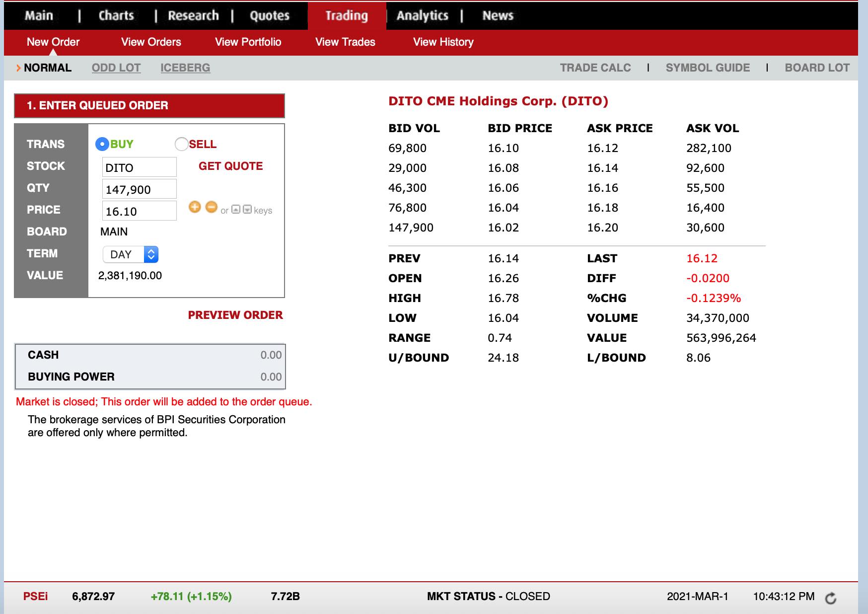868x614 pixels.
Task: Click bid price 16.08
Action: pyautogui.click(x=503, y=168)
